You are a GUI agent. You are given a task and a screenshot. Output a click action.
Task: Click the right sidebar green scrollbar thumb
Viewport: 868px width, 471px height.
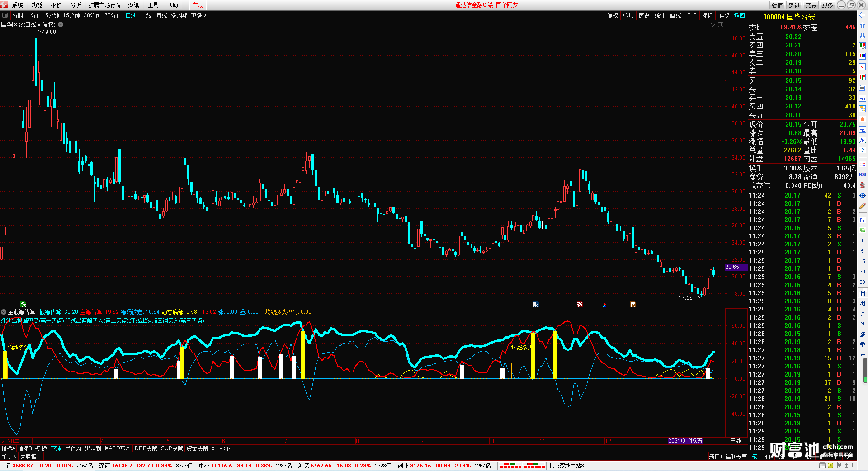coord(866,369)
